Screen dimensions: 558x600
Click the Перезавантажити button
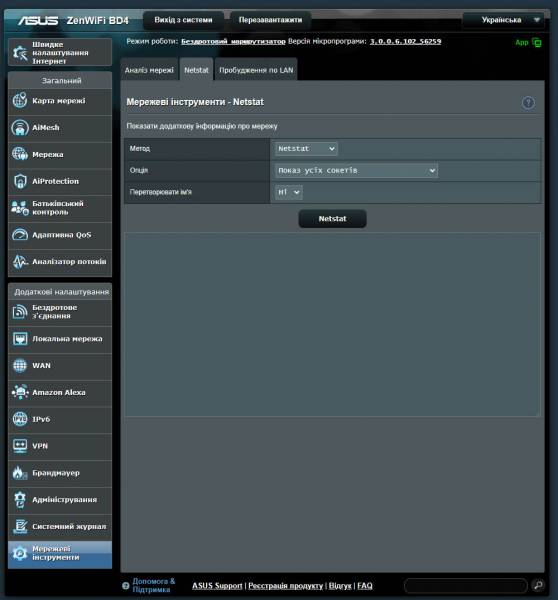coord(270,20)
